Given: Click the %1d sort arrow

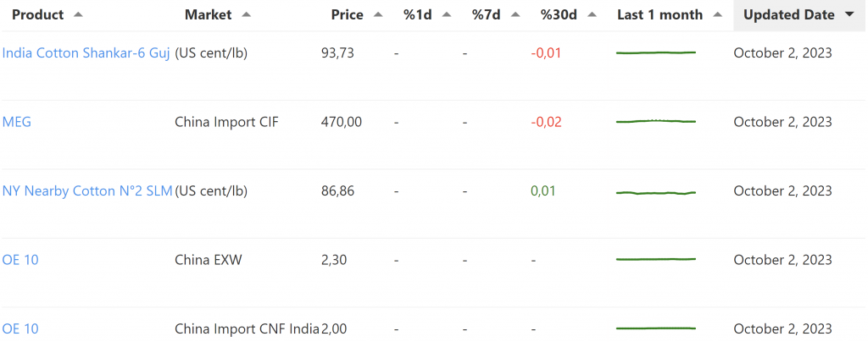Looking at the screenshot, I should point(446,14).
